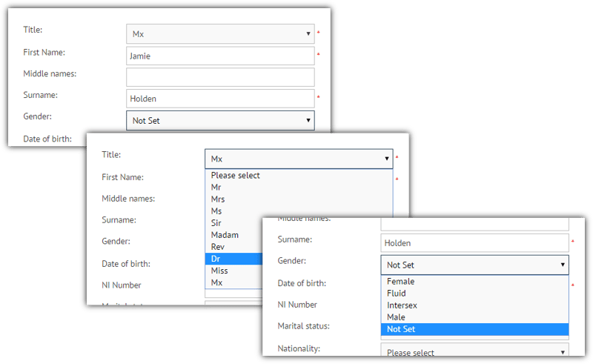Select Mx at bottom of Title list
The height and width of the screenshot is (364, 593).
tap(233, 282)
